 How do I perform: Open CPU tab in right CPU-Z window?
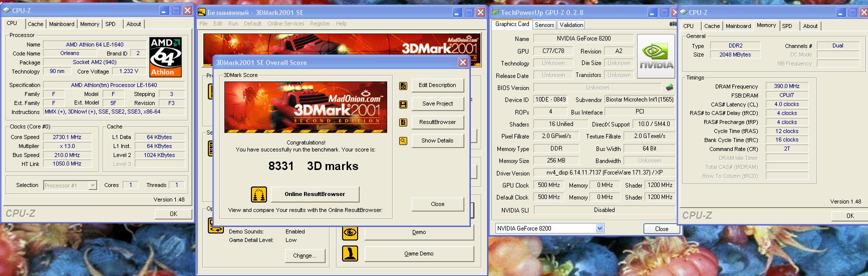pyautogui.click(x=689, y=26)
